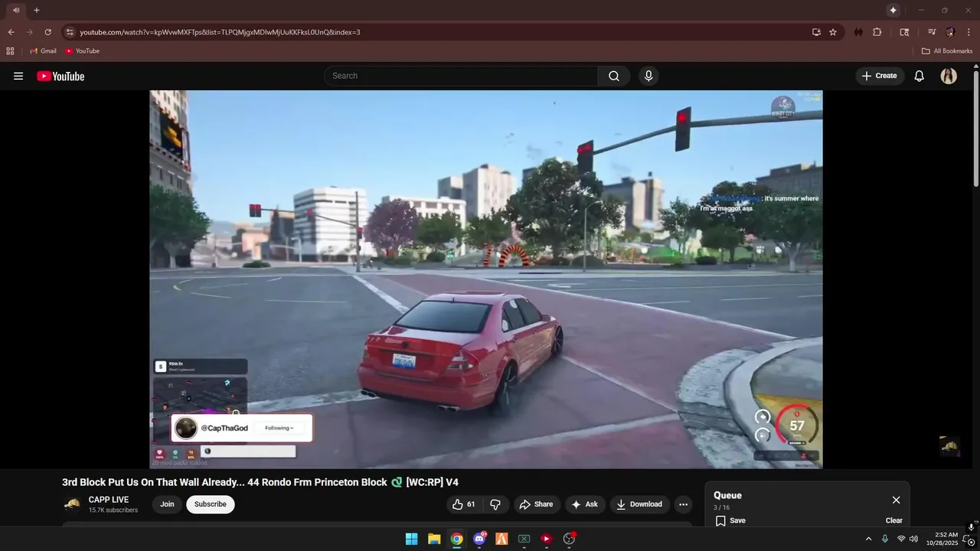The width and height of the screenshot is (980, 551).
Task: Click the page vertical scrollbar
Action: pyautogui.click(x=976, y=129)
